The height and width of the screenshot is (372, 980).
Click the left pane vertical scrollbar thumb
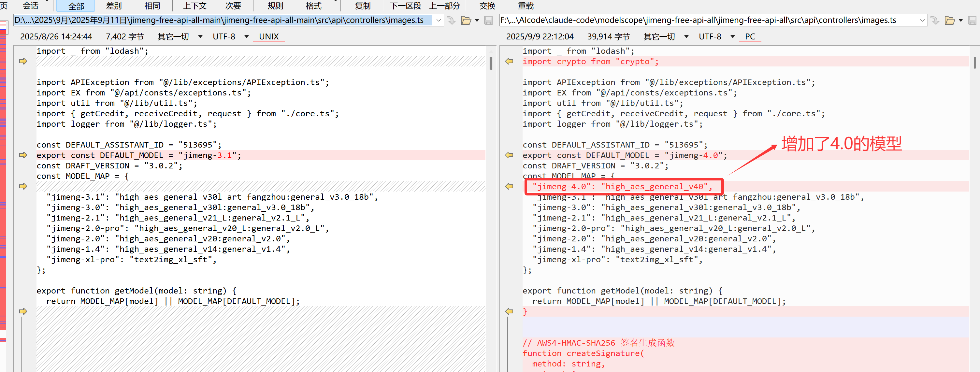click(491, 63)
